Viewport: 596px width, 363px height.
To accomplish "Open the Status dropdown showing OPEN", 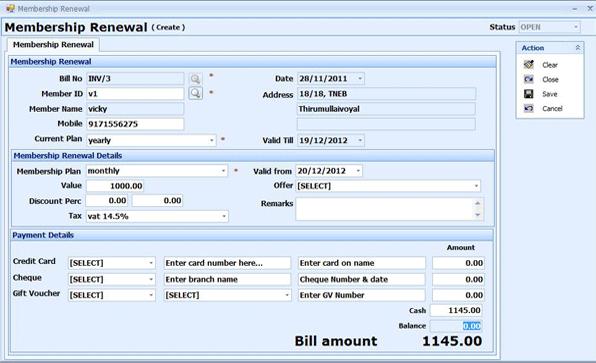I will 576,27.
